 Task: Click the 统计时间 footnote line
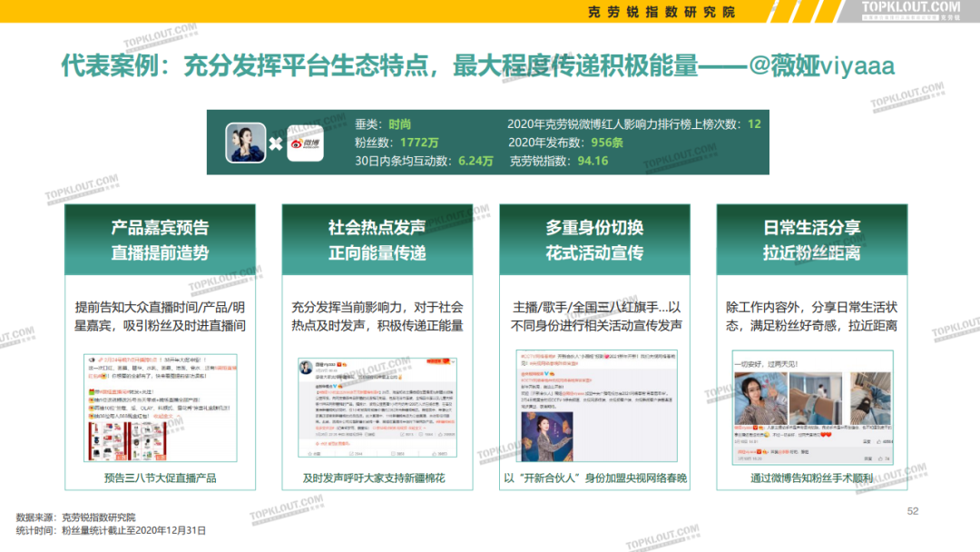coord(111,530)
